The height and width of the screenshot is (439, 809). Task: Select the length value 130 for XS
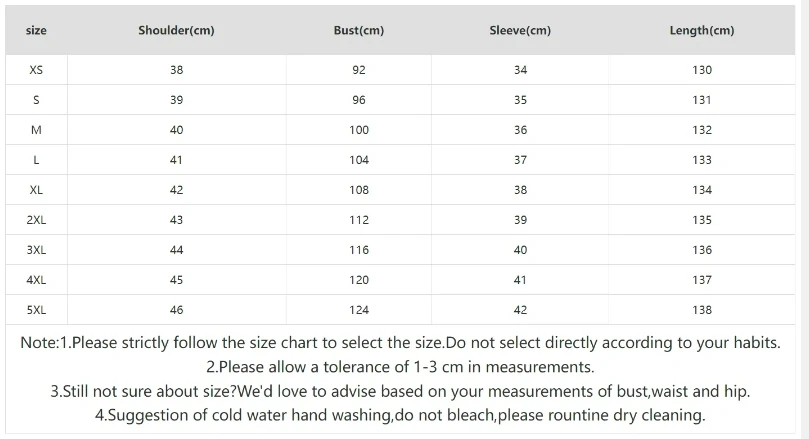pyautogui.click(x=702, y=70)
